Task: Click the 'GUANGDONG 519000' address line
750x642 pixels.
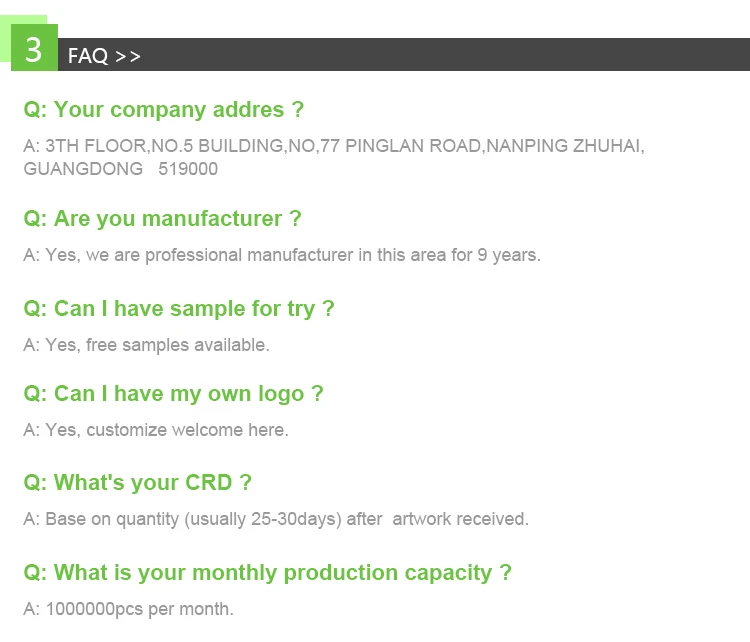Action: 120,169
